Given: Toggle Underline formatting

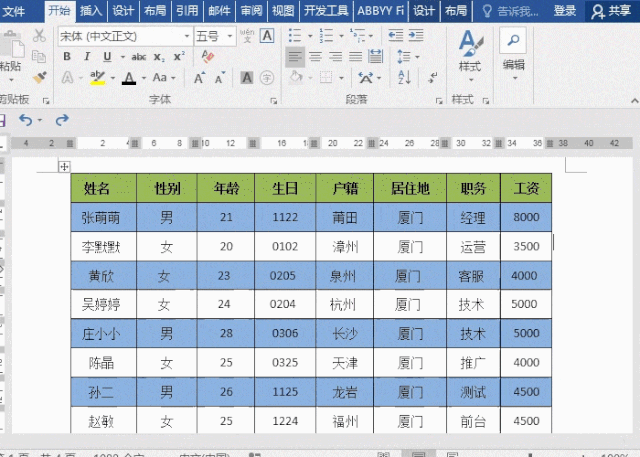Looking at the screenshot, I should (x=107, y=56).
